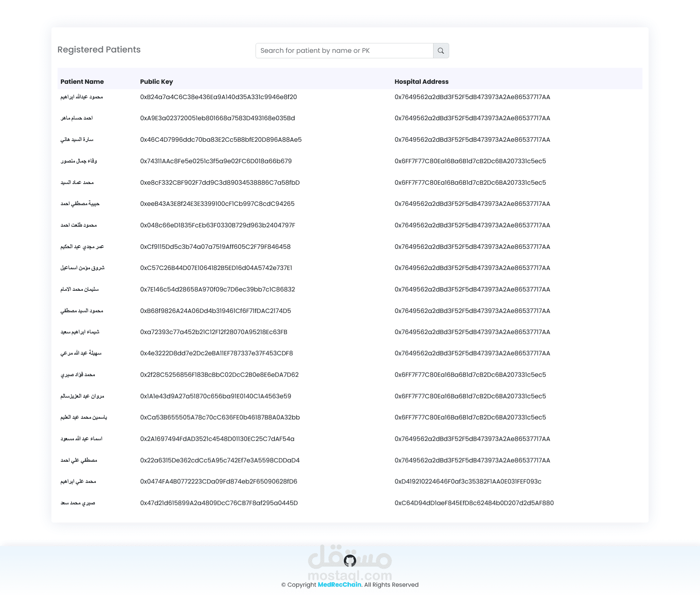The image size is (700, 595).
Task: Click the Registered Patients heading
Action: [99, 50]
